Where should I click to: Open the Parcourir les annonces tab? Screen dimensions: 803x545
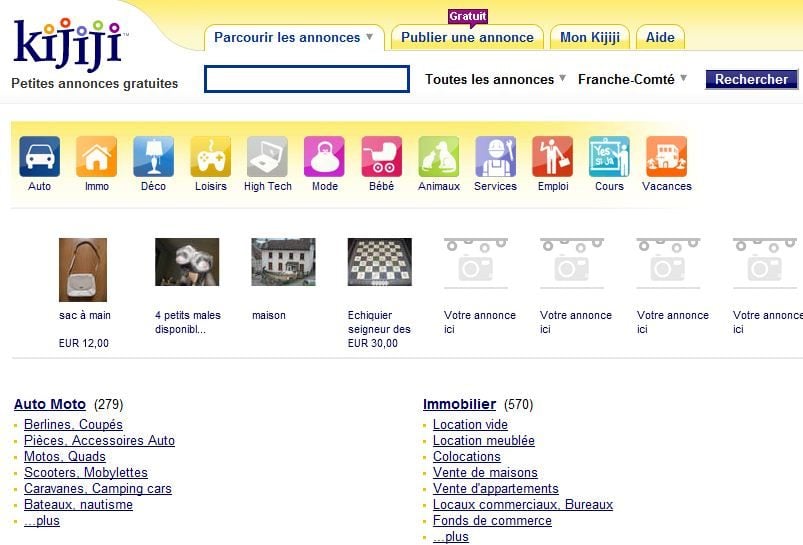[x=294, y=38]
